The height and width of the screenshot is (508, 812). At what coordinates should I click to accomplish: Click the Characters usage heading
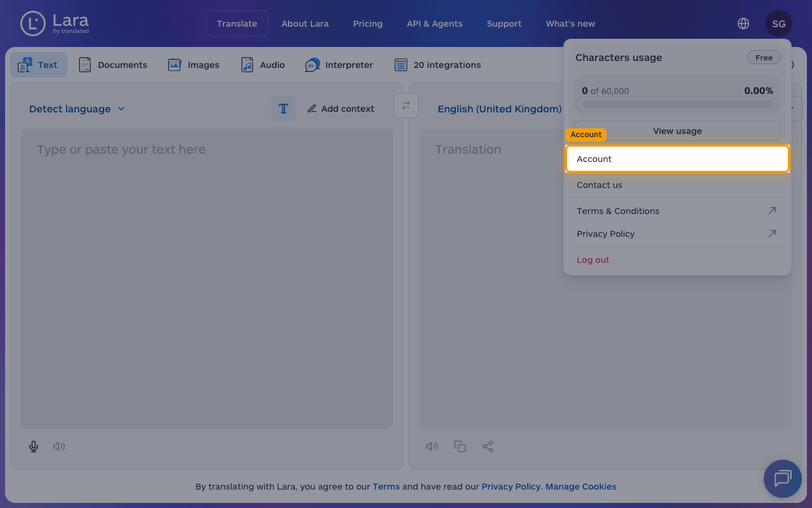point(619,57)
